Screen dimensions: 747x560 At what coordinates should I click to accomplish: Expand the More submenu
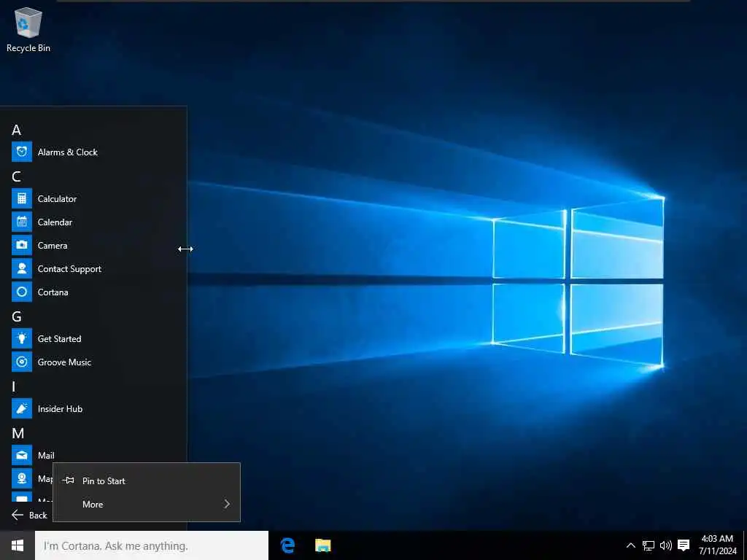point(146,505)
